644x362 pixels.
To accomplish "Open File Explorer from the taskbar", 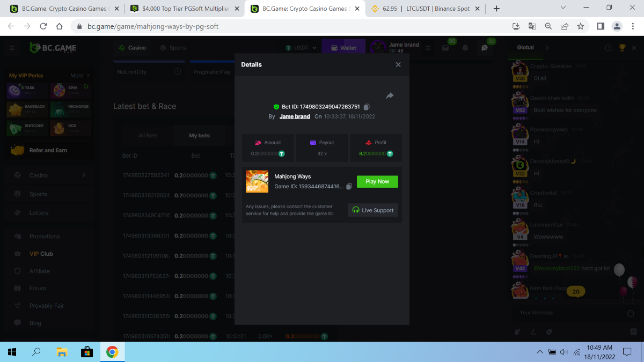I will [62, 352].
